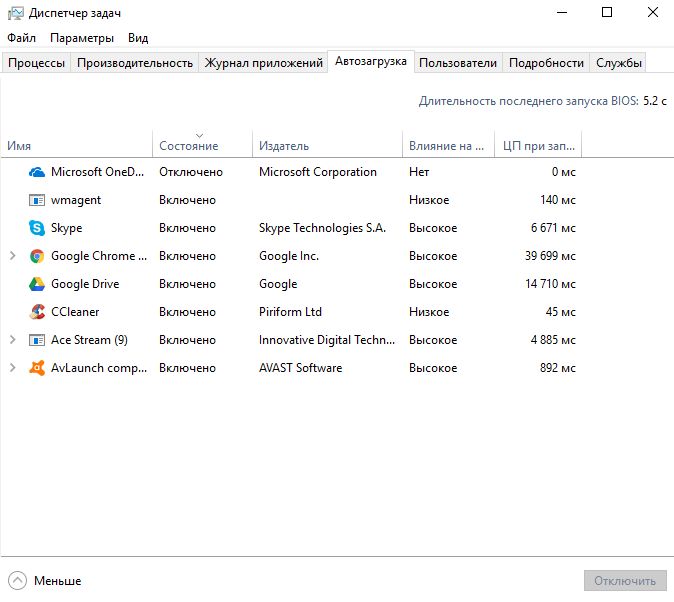Select the Skype icon in the list
Viewport: 674px width, 602px height.
37,228
